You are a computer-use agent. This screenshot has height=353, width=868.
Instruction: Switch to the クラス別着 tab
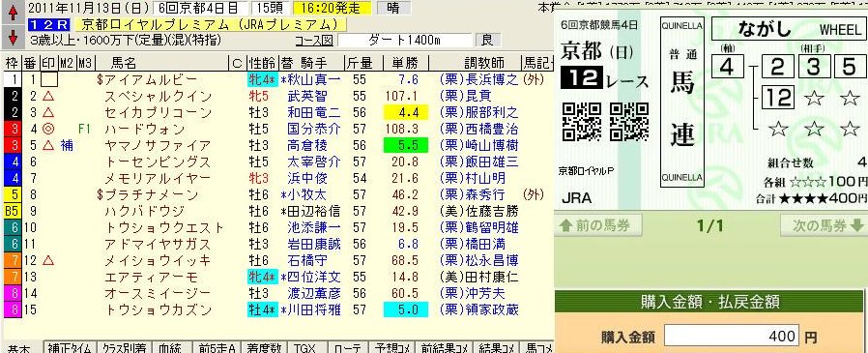[x=124, y=347]
